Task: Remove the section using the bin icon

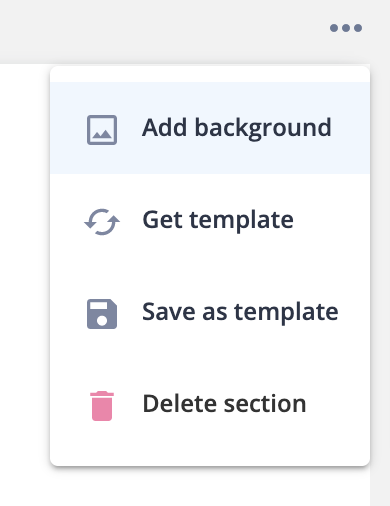Action: (x=102, y=406)
